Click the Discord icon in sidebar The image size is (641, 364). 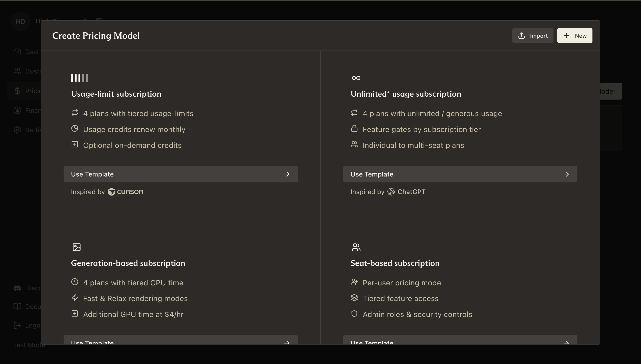[17, 288]
